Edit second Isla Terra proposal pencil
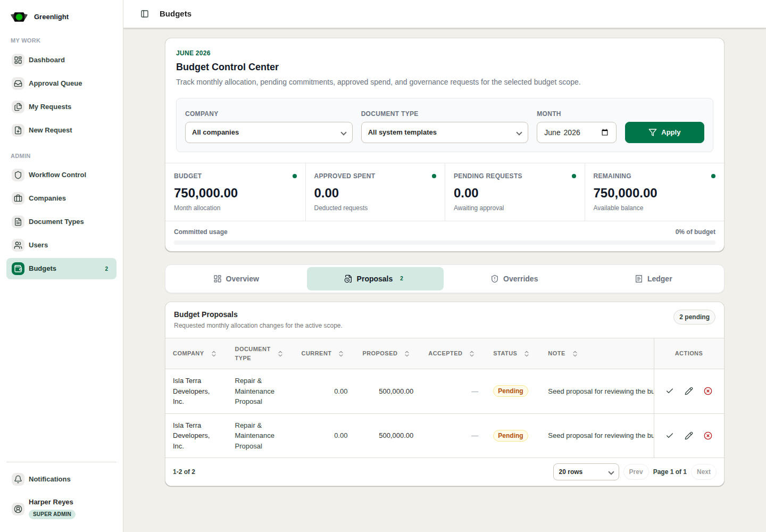 pos(689,436)
